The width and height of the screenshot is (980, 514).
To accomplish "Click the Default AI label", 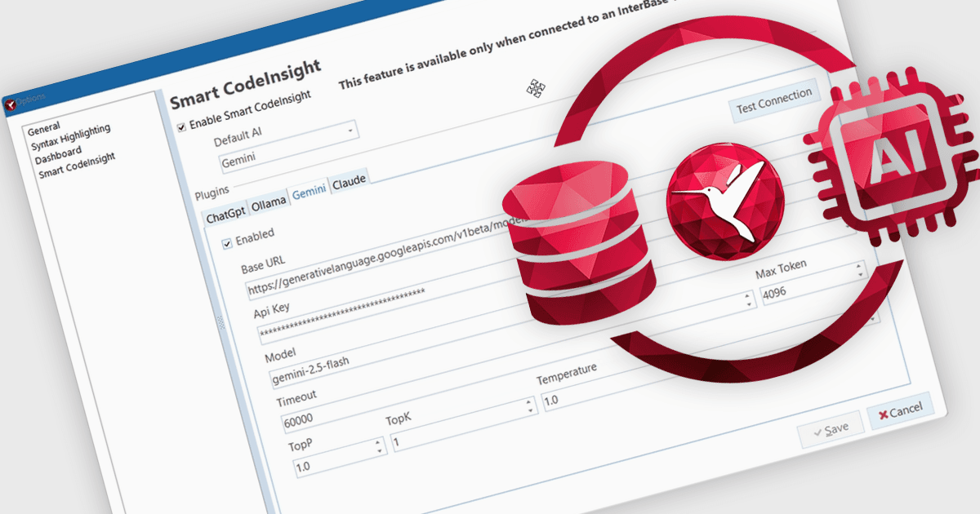I will coord(237,136).
